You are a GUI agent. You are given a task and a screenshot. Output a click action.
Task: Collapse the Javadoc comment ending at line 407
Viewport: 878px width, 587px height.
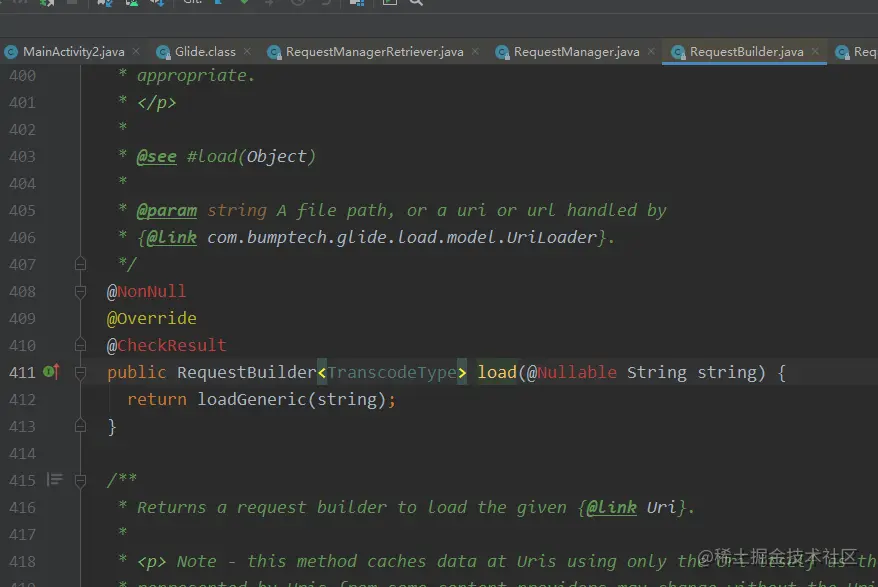[x=80, y=264]
